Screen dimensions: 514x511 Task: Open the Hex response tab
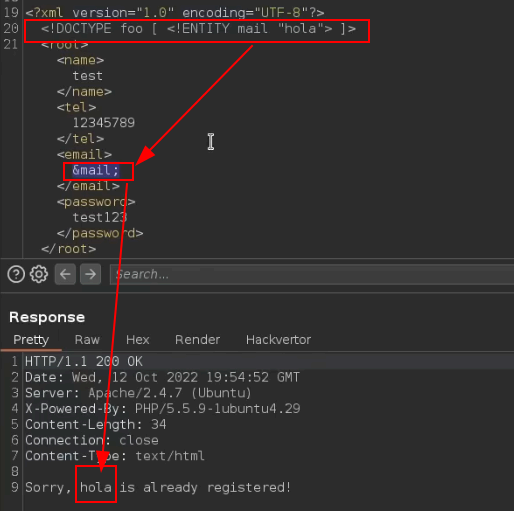click(137, 340)
